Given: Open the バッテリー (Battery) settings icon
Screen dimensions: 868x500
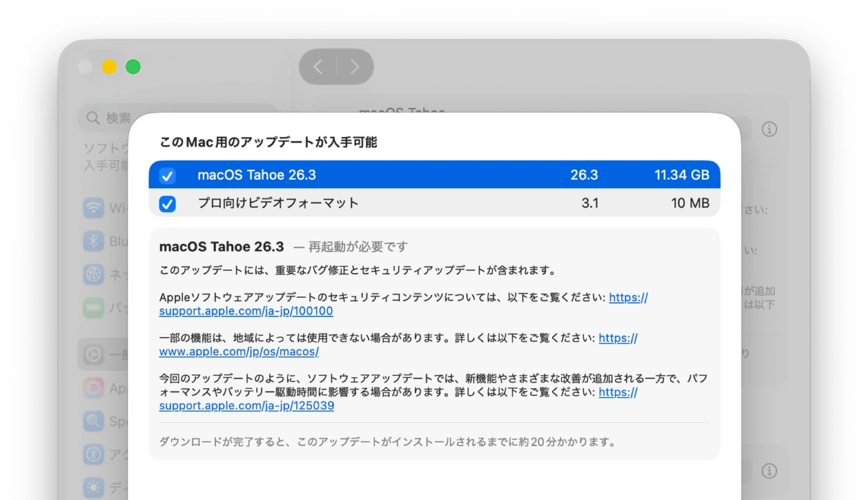Looking at the screenshot, I should point(95,307).
